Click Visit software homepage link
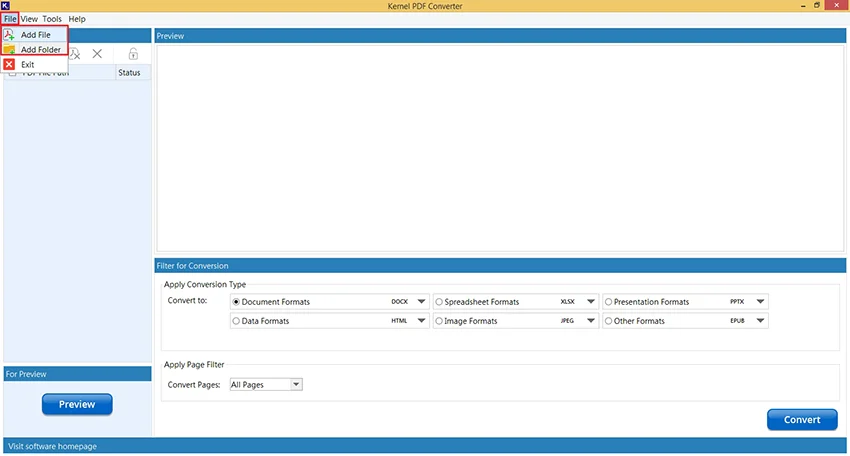Image resolution: width=850 pixels, height=456 pixels. click(52, 446)
